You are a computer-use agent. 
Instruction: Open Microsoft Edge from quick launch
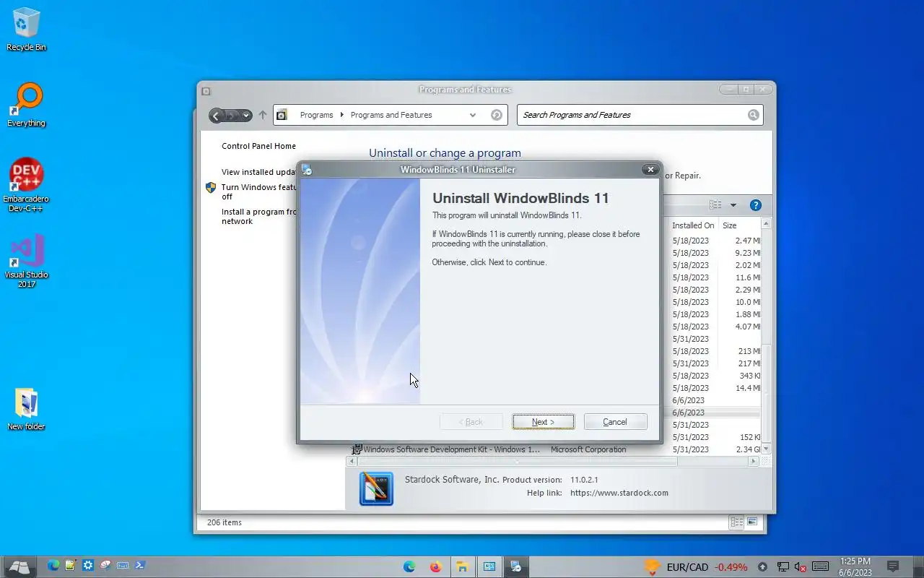(x=53, y=566)
